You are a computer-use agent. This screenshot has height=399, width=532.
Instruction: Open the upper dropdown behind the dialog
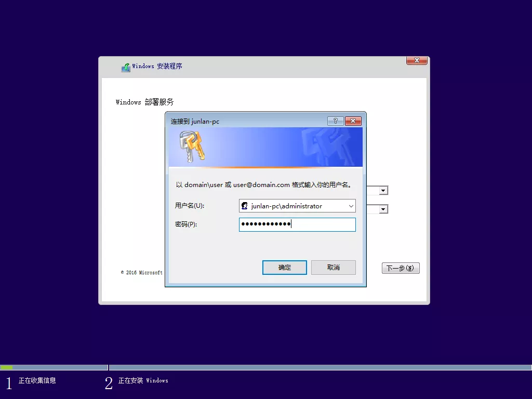[x=383, y=191]
